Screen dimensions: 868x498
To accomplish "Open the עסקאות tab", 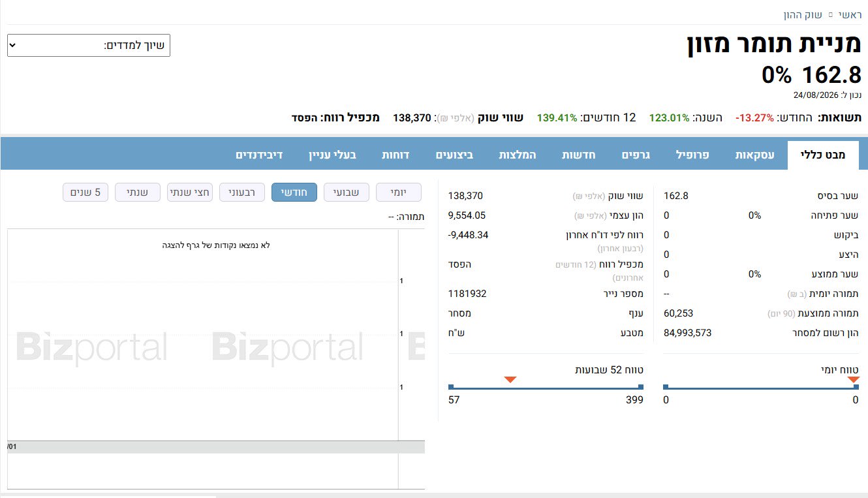I will [x=755, y=155].
